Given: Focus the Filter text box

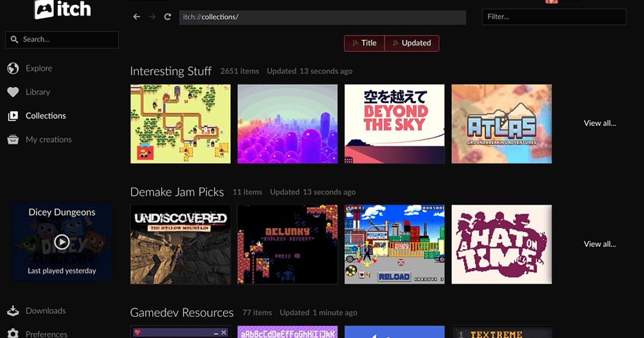Looking at the screenshot, I should pyautogui.click(x=554, y=17).
